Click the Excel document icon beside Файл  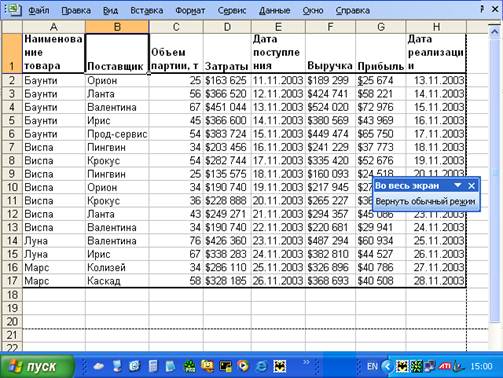tap(14, 10)
